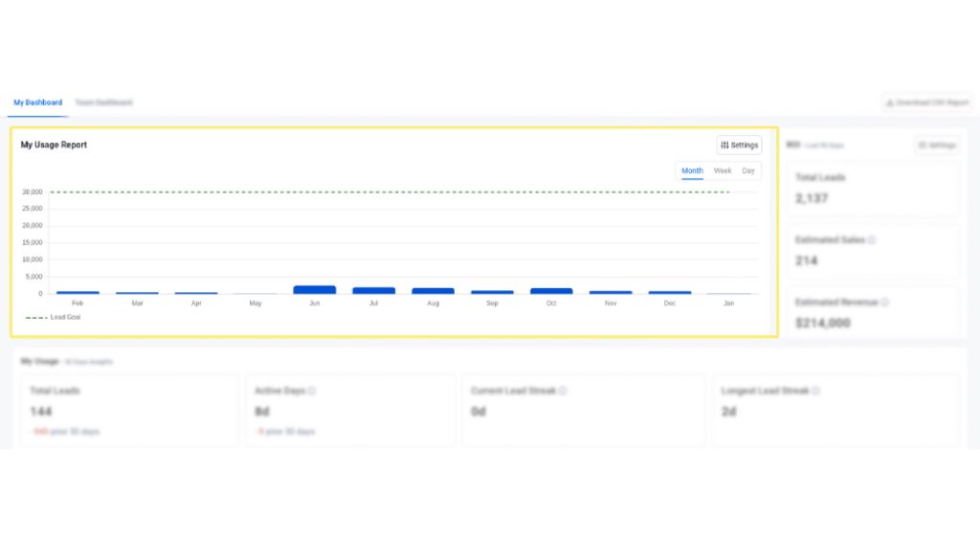This screenshot has width=980, height=539.
Task: Click the Oct bar in usage chart
Action: click(x=551, y=291)
